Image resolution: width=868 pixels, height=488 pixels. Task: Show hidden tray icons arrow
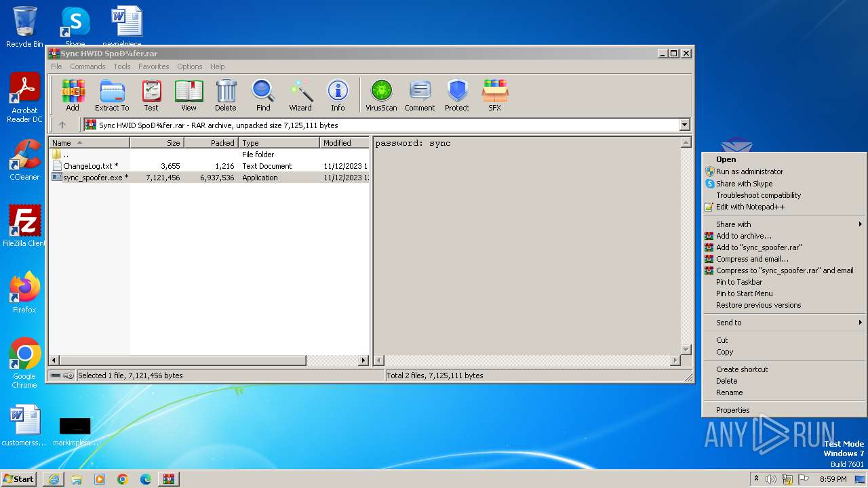point(756,479)
